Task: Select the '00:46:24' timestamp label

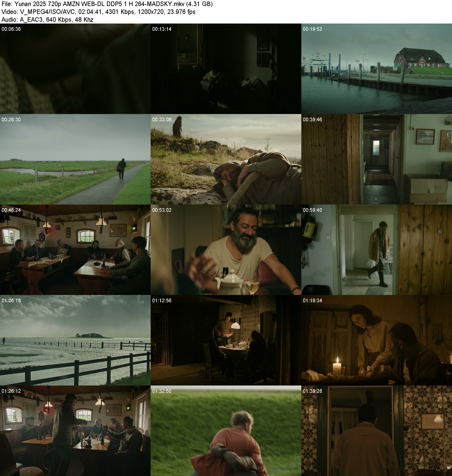Action: click(11, 210)
